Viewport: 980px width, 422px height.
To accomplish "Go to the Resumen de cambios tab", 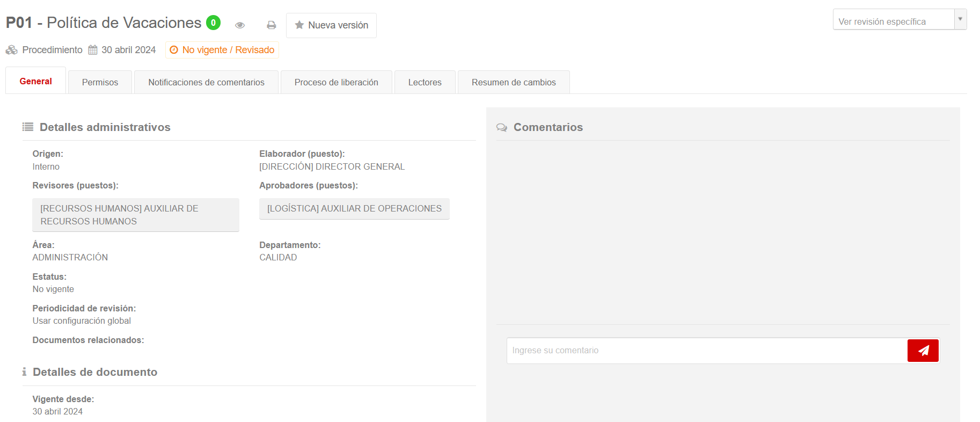I will (x=513, y=82).
